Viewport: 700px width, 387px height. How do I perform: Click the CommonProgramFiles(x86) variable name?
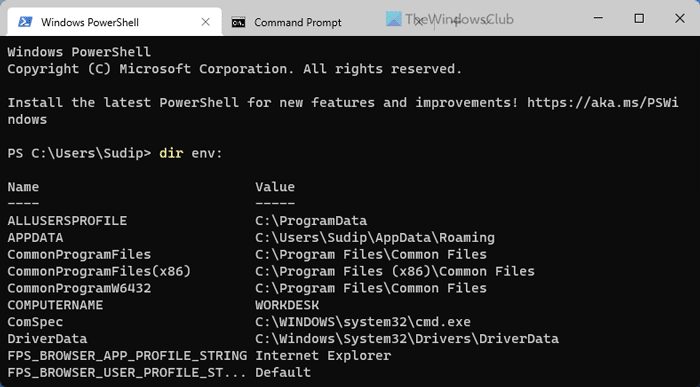tap(99, 271)
